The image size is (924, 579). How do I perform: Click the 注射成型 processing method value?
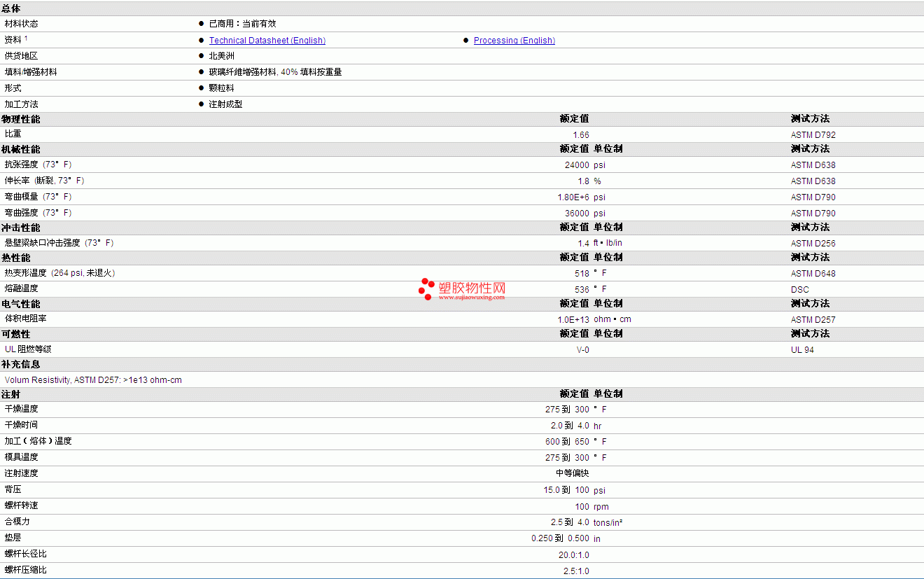click(x=226, y=104)
